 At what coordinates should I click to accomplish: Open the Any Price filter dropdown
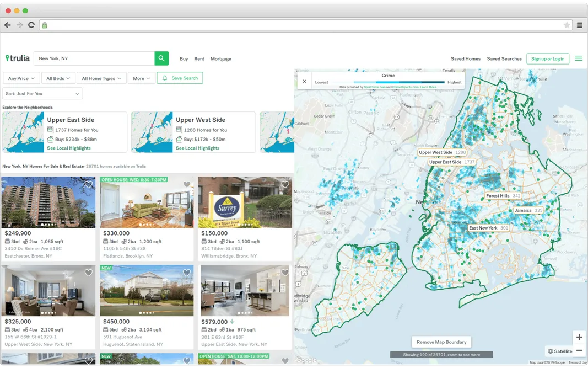point(20,78)
